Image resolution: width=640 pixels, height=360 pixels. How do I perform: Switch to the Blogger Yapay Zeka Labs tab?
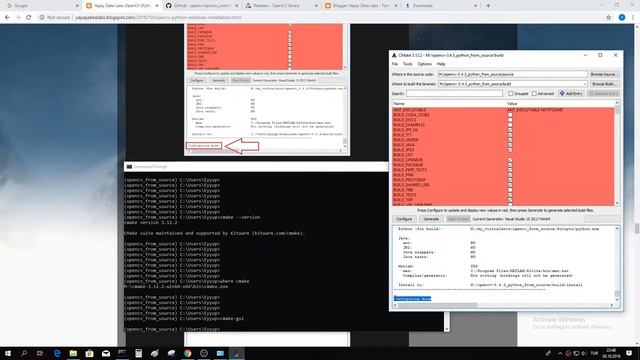[361, 6]
